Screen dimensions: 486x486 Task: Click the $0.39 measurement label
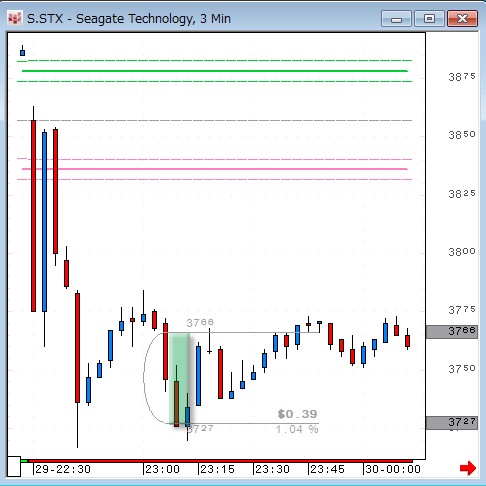[x=297, y=414]
